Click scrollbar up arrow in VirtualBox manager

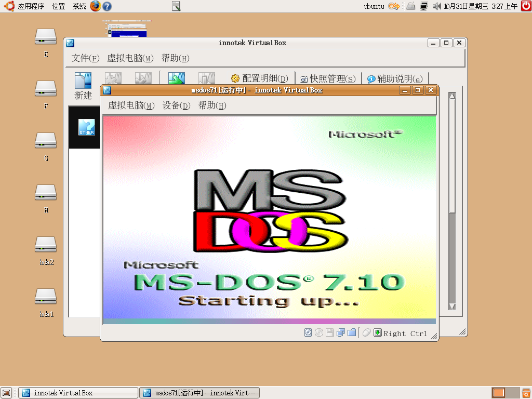(x=452, y=96)
